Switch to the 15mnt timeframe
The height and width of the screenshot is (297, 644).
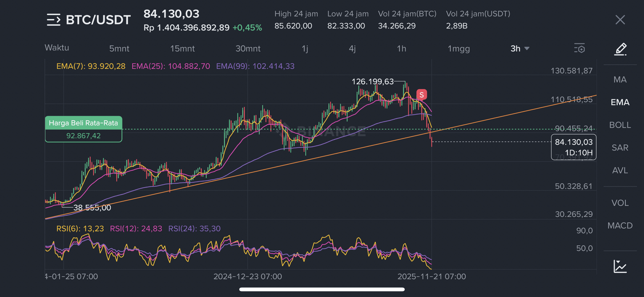[182, 48]
